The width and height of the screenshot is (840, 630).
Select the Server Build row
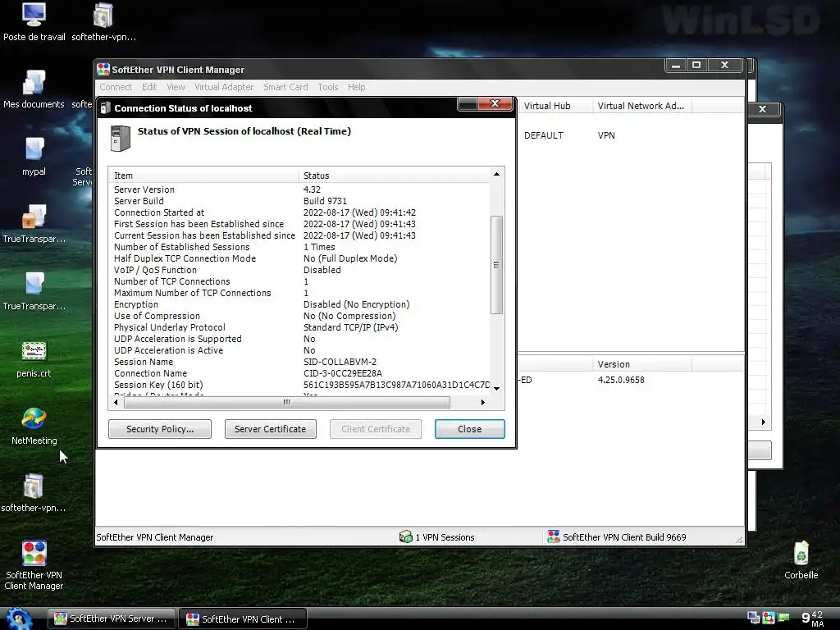coord(300,201)
